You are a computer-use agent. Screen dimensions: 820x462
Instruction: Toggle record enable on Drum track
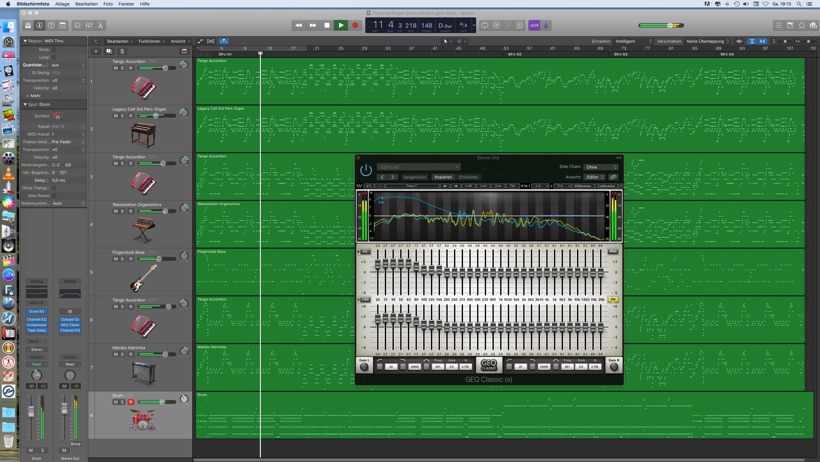130,402
